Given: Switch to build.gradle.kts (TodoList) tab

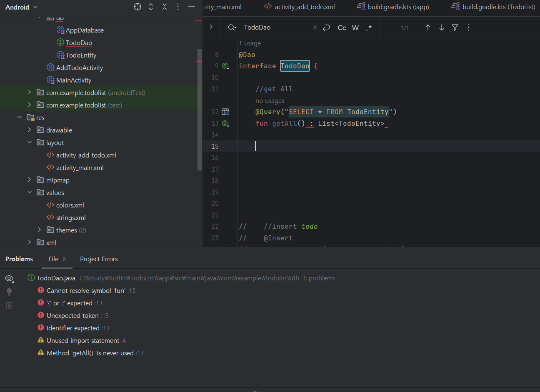Looking at the screenshot, I should pos(493,7).
